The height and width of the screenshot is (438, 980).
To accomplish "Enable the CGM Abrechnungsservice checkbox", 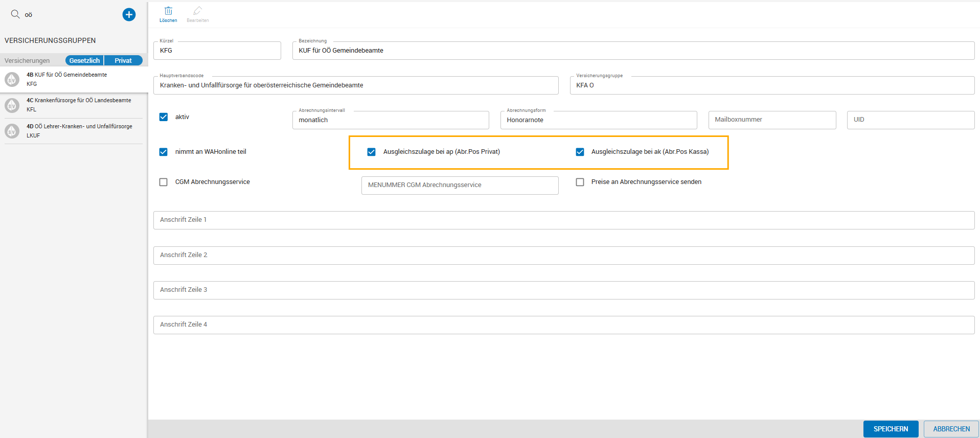I will click(x=164, y=182).
